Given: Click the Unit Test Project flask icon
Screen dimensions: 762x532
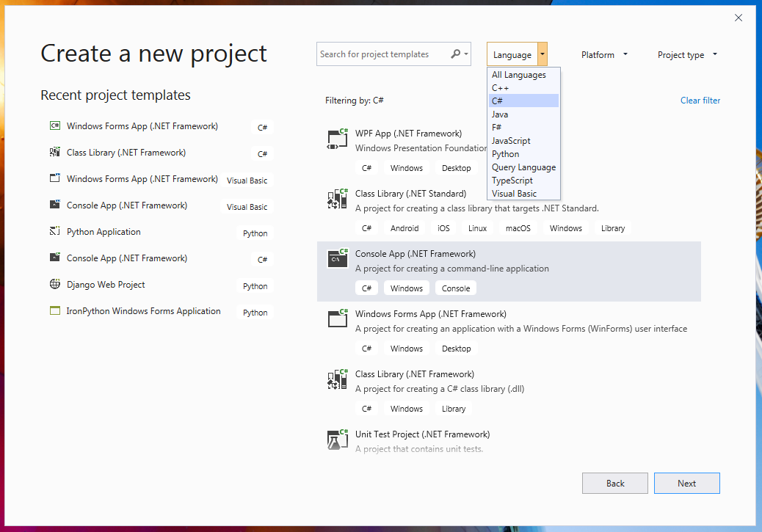Looking at the screenshot, I should point(338,440).
